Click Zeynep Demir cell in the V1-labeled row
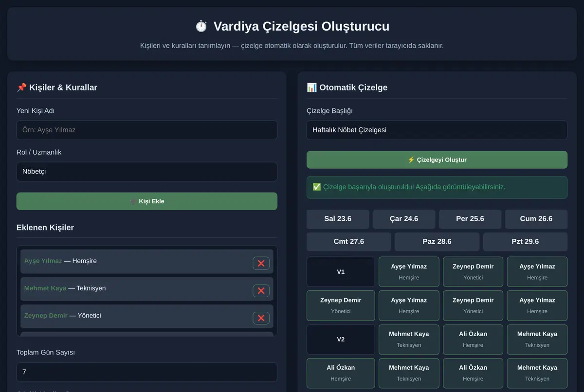This screenshot has height=392, width=584. (x=473, y=272)
